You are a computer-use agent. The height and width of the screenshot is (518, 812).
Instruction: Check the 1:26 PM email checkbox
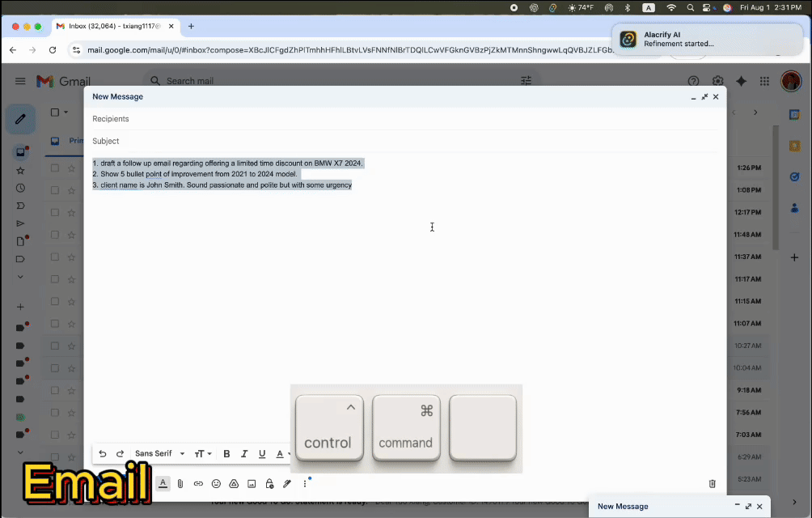tap(55, 168)
